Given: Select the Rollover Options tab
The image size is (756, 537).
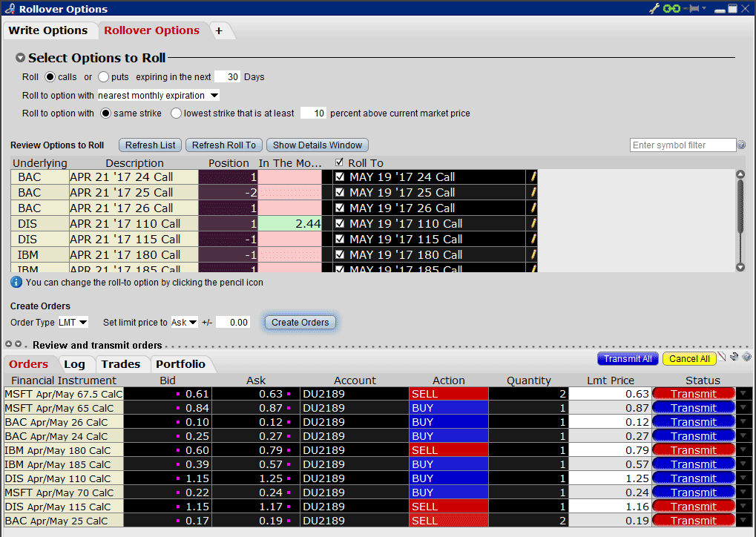Looking at the screenshot, I should 151,30.
